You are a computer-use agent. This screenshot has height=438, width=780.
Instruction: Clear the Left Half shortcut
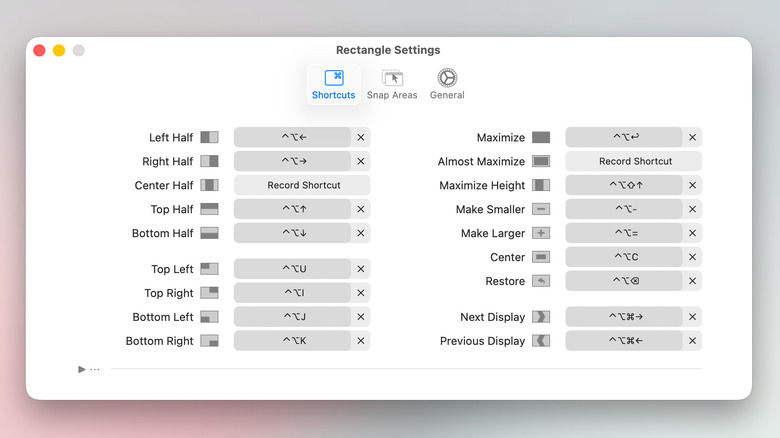tap(361, 137)
